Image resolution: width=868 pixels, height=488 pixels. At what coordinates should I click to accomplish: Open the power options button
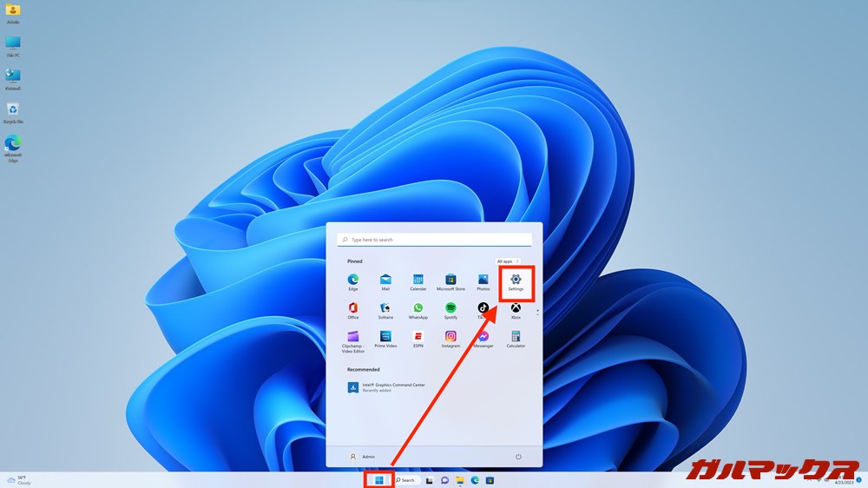click(x=518, y=457)
